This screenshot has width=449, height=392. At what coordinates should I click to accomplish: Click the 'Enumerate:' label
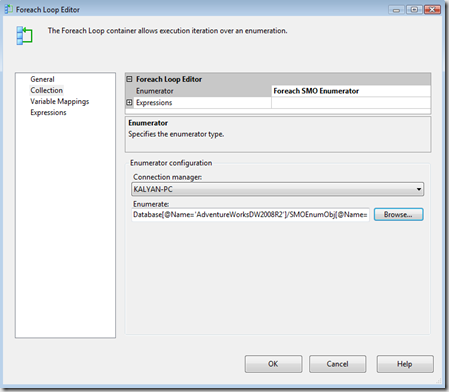tap(151, 204)
